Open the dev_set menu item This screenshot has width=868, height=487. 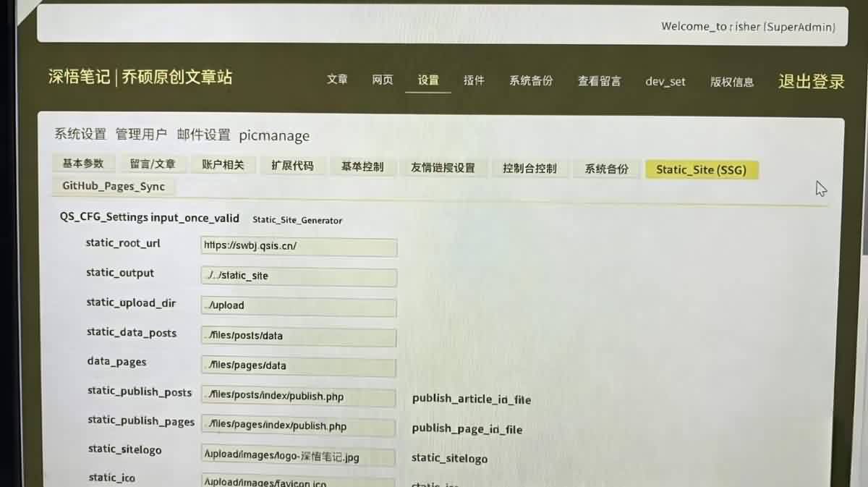pos(665,82)
